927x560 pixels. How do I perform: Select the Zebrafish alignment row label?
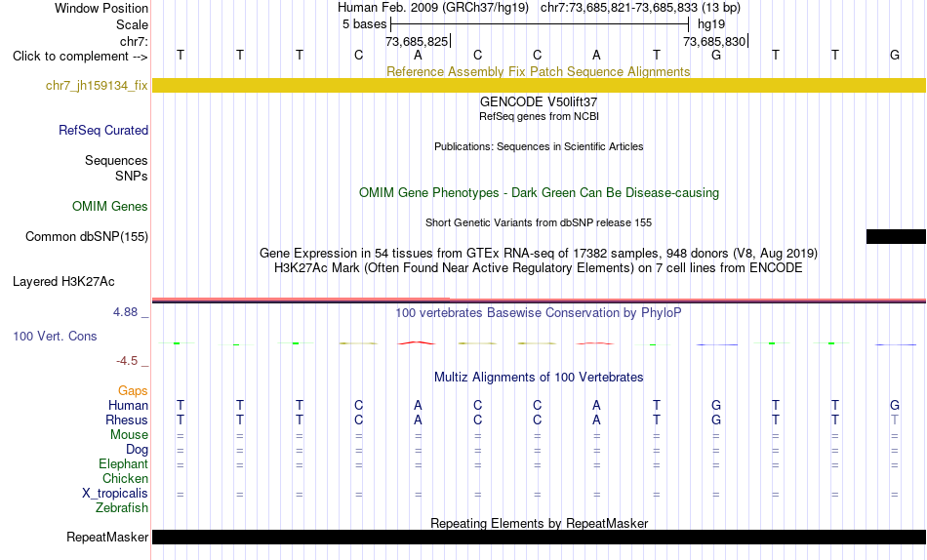tap(122, 507)
